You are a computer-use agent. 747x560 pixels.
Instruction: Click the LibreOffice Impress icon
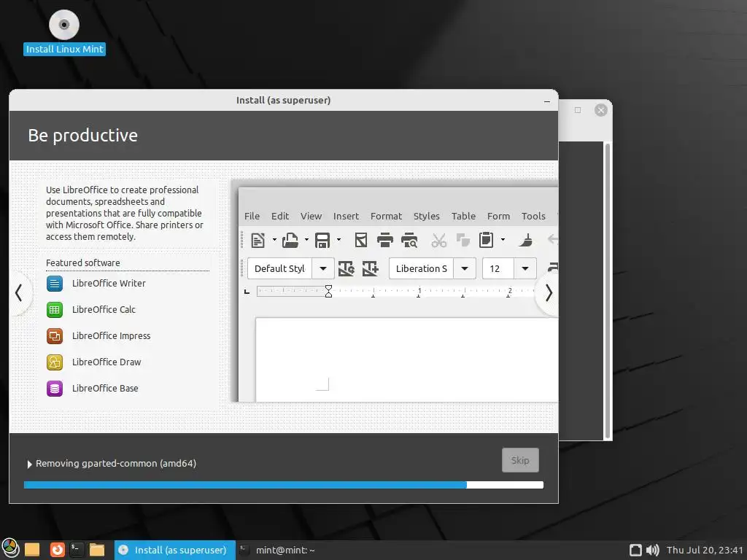(55, 335)
